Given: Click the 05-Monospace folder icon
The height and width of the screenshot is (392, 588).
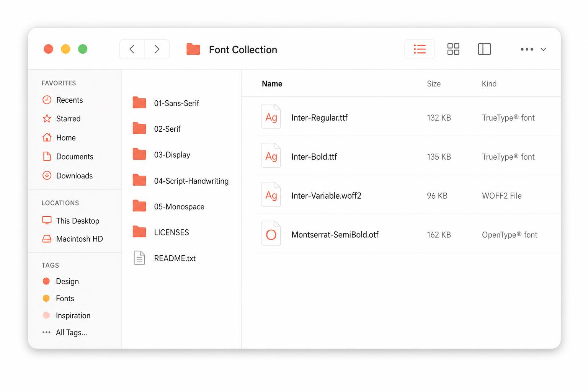Looking at the screenshot, I should (x=139, y=206).
